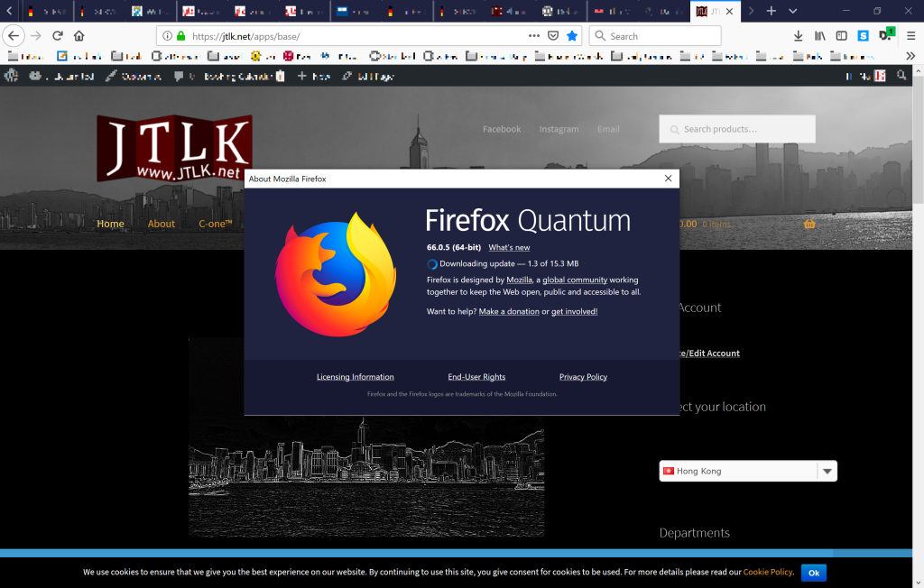This screenshot has width=924, height=588.
Task: Open the Firefox hamburger menu
Action: pos(910,36)
